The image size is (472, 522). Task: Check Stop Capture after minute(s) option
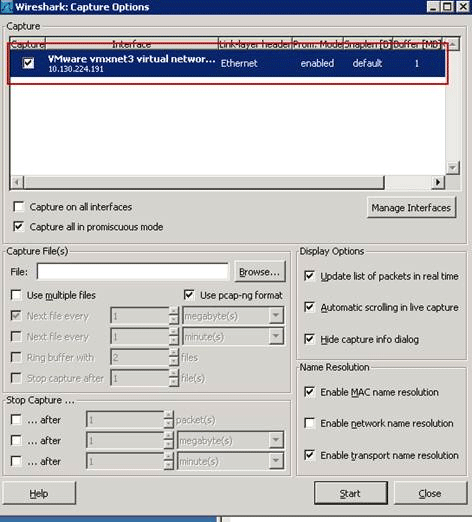tap(16, 461)
